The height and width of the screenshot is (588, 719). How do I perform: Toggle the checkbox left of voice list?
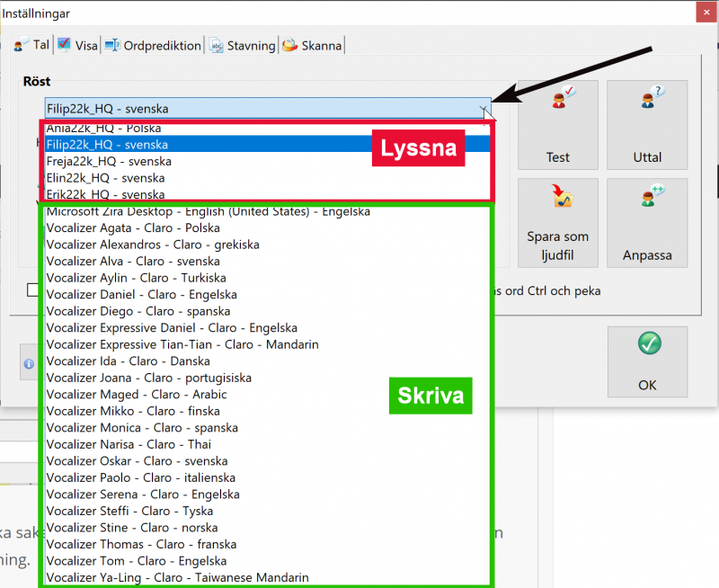(32, 290)
